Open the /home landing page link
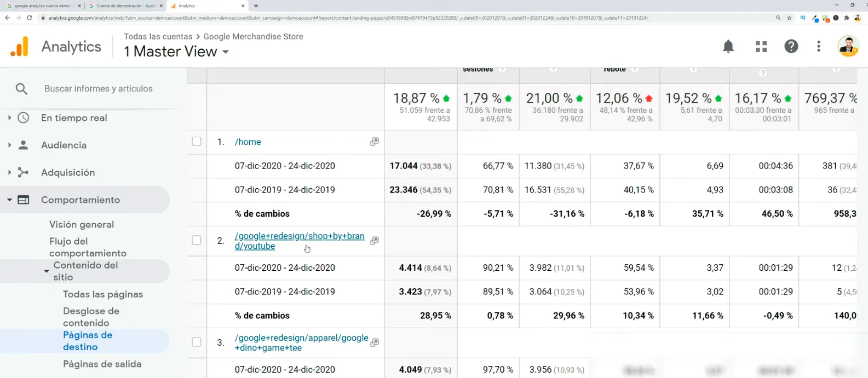The width and height of the screenshot is (868, 378). coord(248,142)
